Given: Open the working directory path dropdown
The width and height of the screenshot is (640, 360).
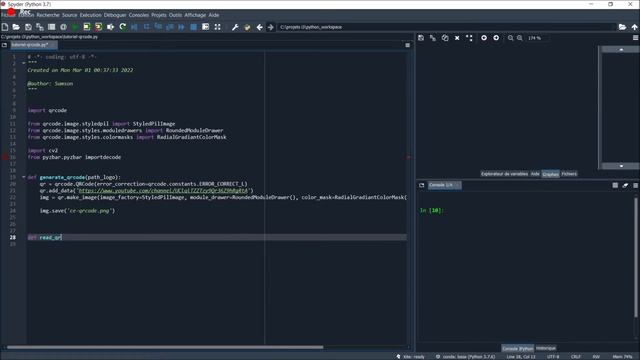Looking at the screenshot, I should point(446,27).
